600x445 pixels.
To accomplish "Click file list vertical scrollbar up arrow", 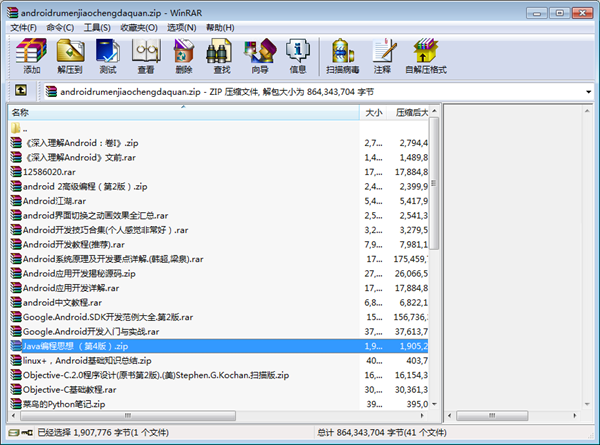I will (434, 111).
